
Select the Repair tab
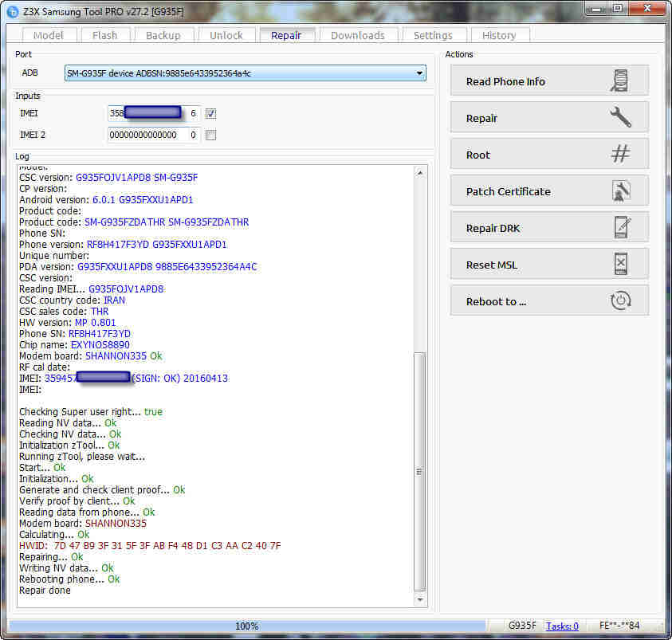click(286, 35)
